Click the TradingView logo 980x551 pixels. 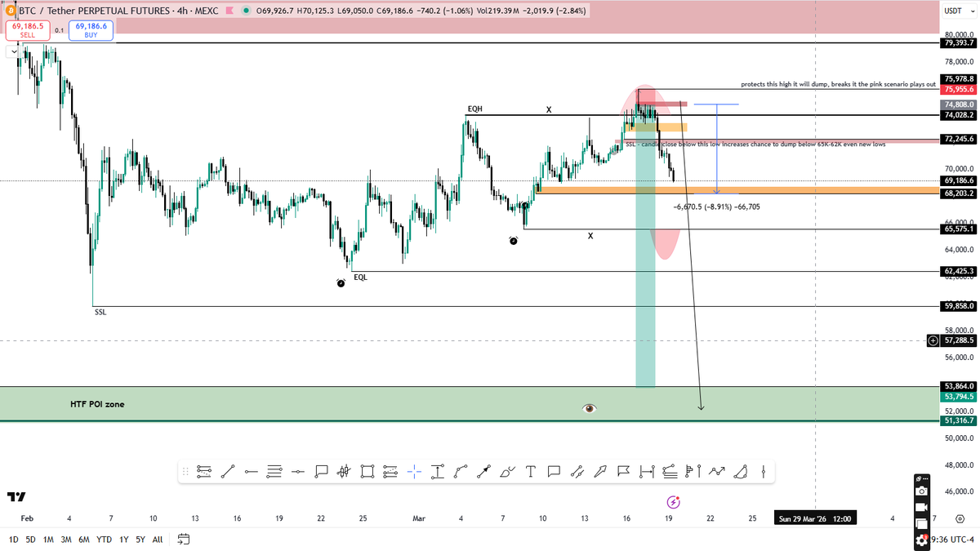15,495
